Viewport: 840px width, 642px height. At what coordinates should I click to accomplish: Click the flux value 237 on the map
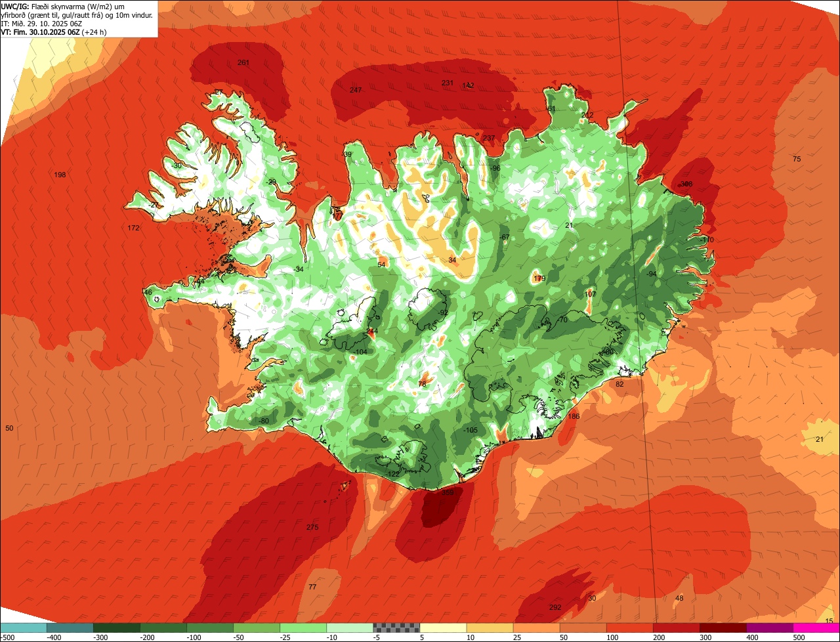[489, 138]
